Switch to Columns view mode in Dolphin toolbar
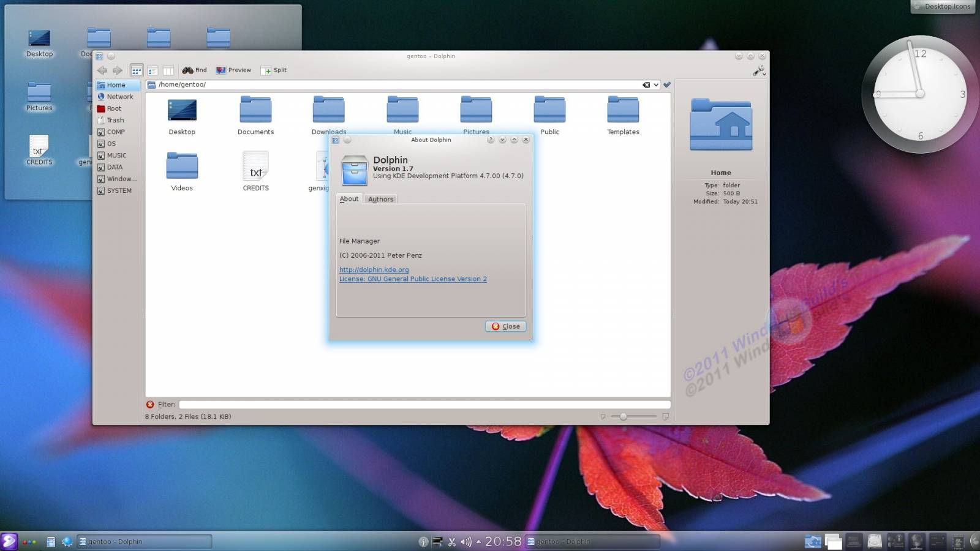Image resolution: width=980 pixels, height=551 pixels. pyautogui.click(x=168, y=70)
